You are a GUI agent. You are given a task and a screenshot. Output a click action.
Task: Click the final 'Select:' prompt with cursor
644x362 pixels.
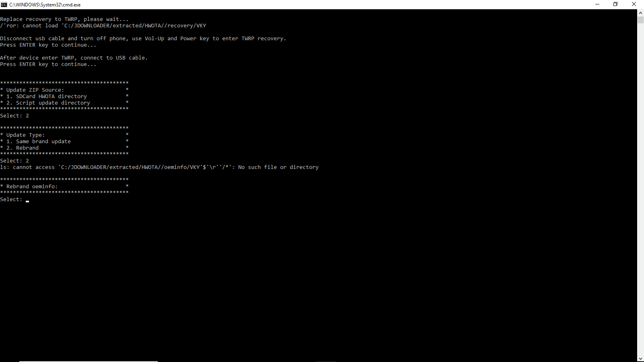click(14, 200)
